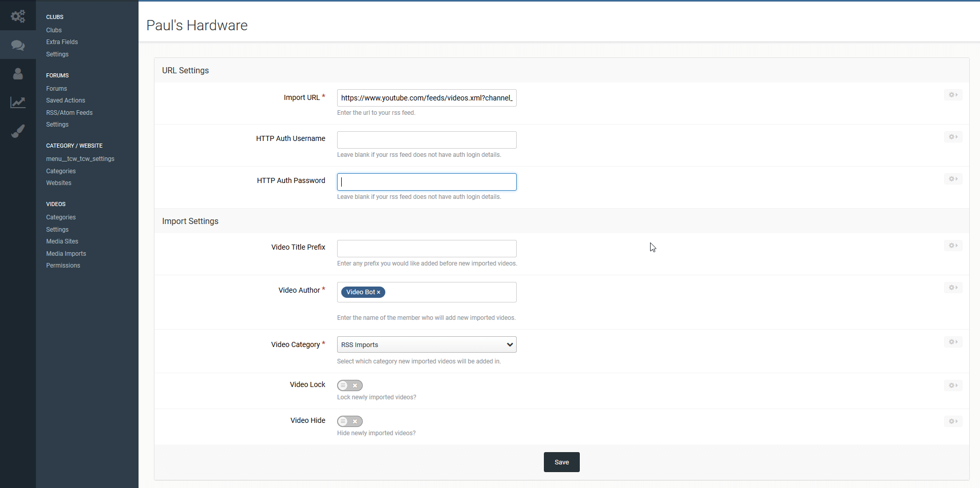Open Media Imports in Videos menu
The height and width of the screenshot is (488, 980).
66,254
